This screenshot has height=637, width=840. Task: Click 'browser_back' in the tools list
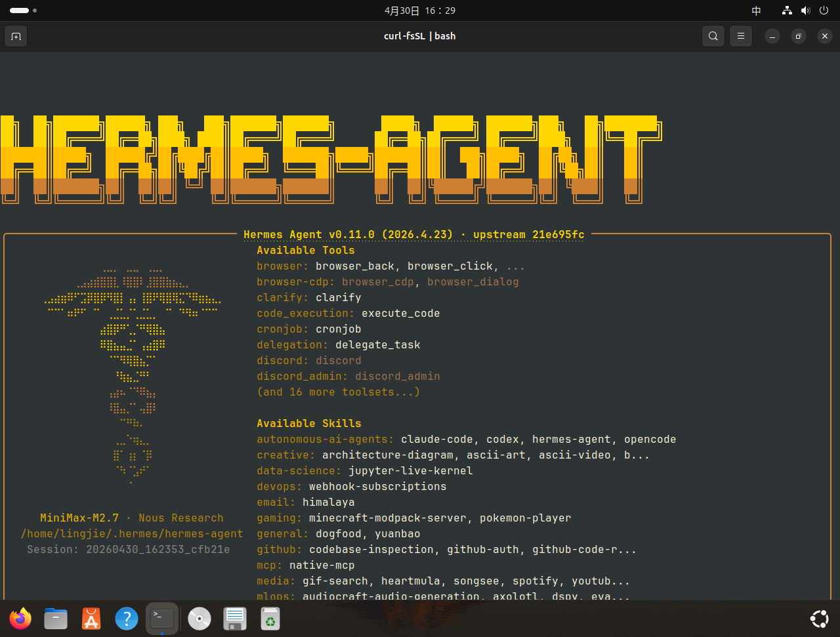pyautogui.click(x=355, y=266)
